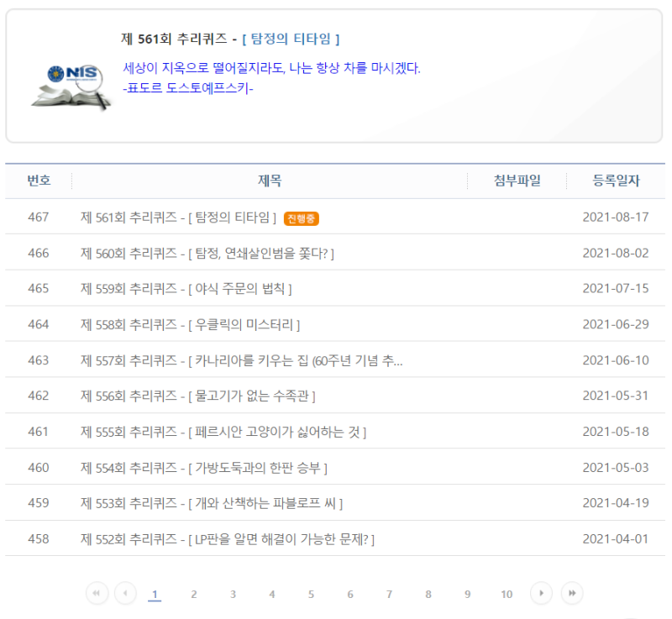This screenshot has width=672, height=619.
Task: Click the date 2021-08-17
Action: pyautogui.click(x=616, y=218)
